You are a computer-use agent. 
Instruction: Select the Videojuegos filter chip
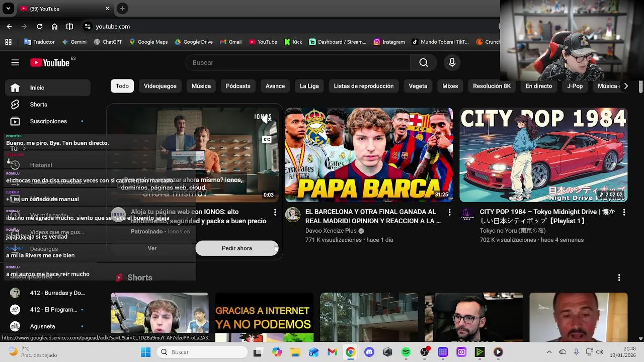pyautogui.click(x=160, y=86)
